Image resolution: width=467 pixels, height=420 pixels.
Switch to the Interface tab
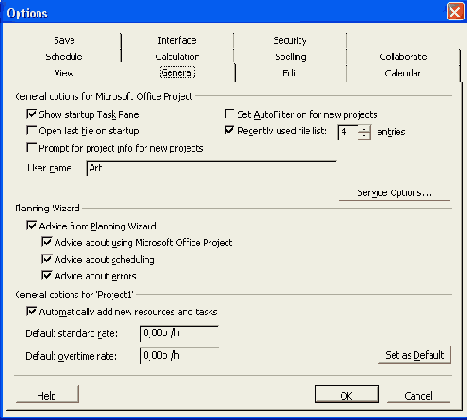click(177, 41)
